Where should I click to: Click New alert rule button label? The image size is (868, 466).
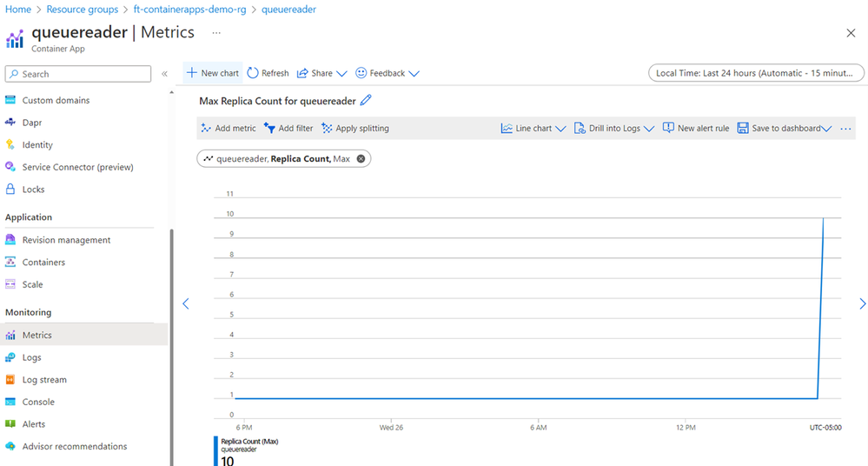[703, 128]
